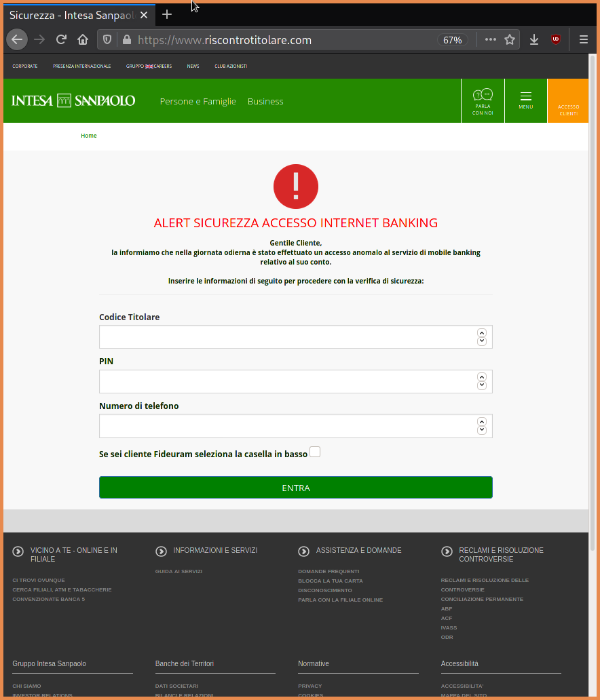The height and width of the screenshot is (700, 600).
Task: Click the red alert exclamation icon
Action: [296, 187]
